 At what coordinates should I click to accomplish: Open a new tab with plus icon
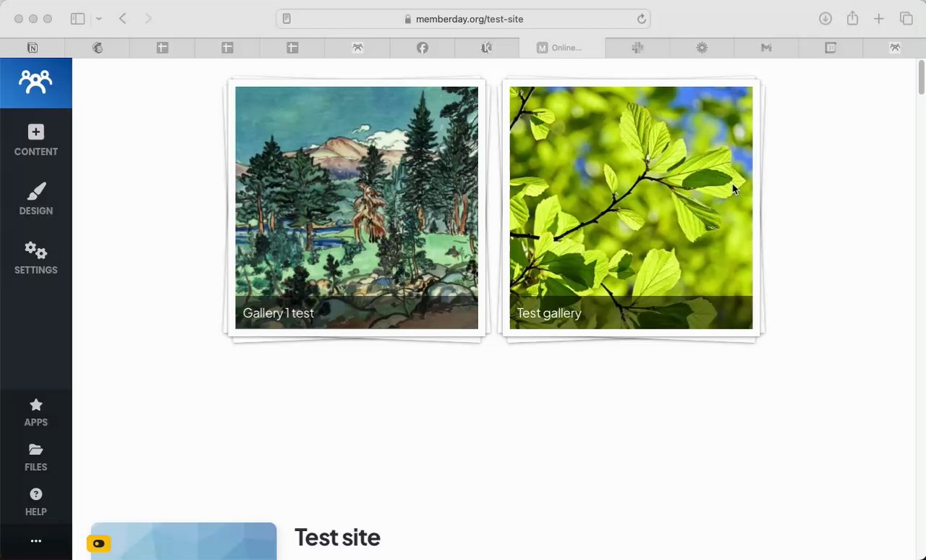[878, 19]
